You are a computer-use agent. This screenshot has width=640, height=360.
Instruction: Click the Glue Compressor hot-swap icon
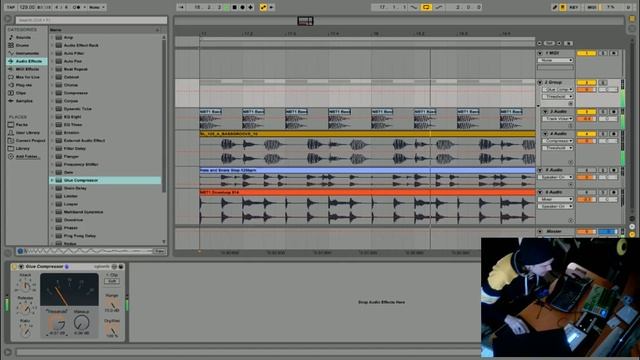click(114, 267)
